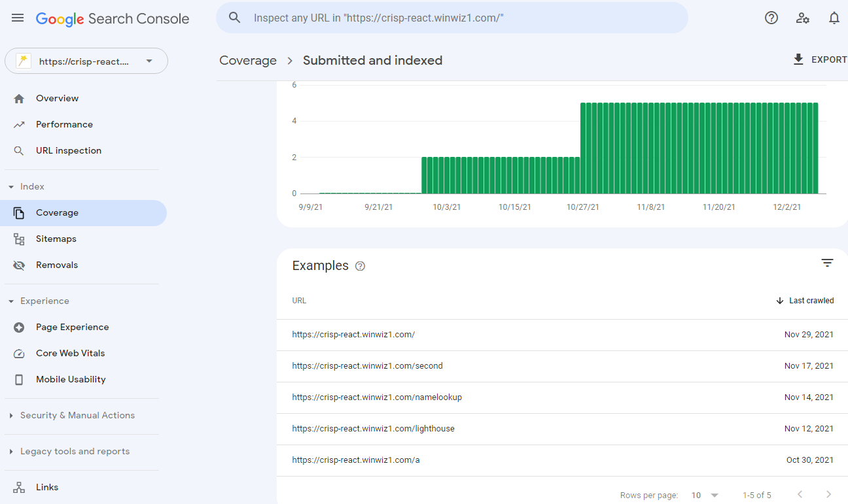Select the /second URL row
Viewport: 848px width, 504px height.
click(562, 366)
